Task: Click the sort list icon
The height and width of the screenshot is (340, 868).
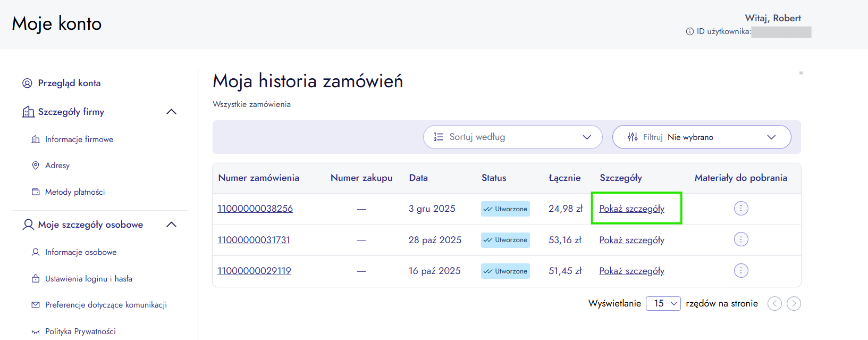Action: click(x=439, y=137)
